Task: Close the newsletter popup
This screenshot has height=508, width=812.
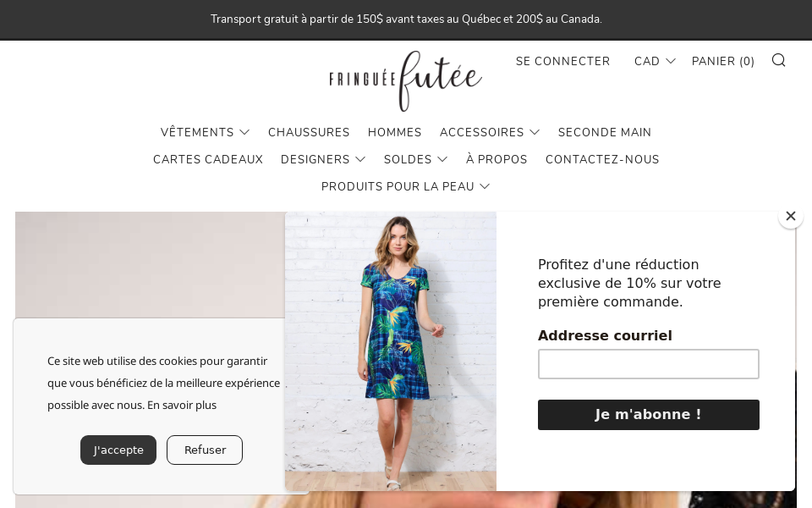Action: click(x=790, y=216)
